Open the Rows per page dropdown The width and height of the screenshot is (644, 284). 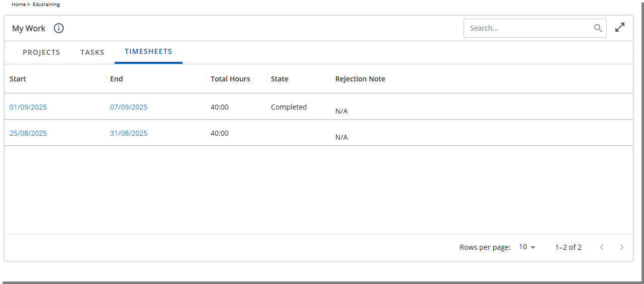[527, 247]
